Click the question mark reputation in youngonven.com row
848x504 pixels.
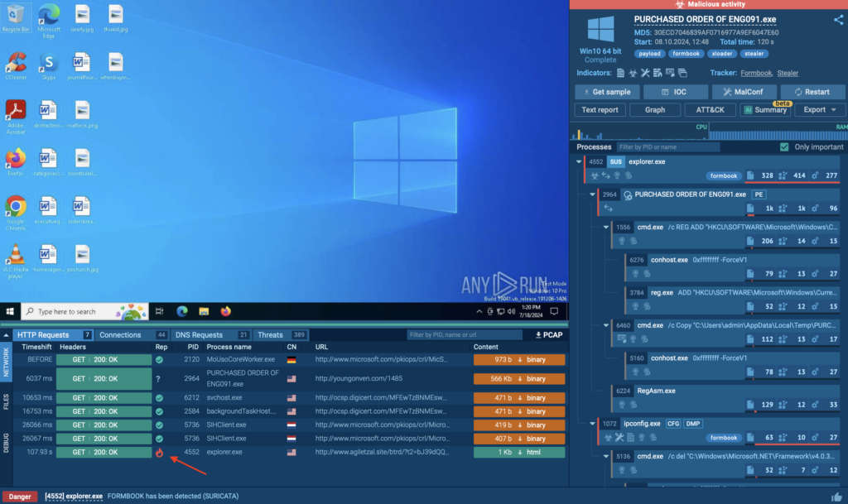(158, 379)
